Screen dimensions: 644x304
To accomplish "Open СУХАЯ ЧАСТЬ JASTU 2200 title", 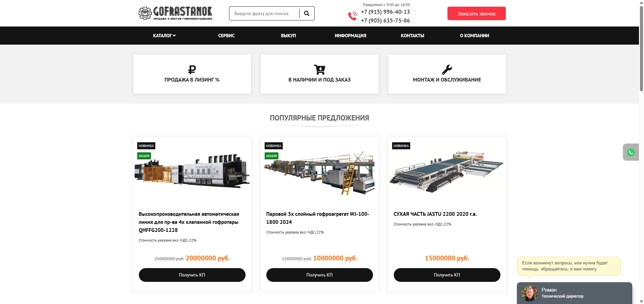I will [435, 214].
